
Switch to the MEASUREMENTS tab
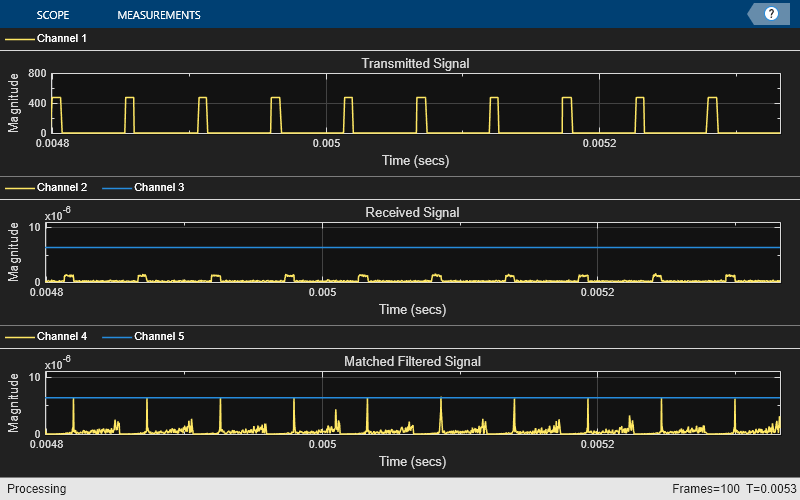[x=158, y=15]
